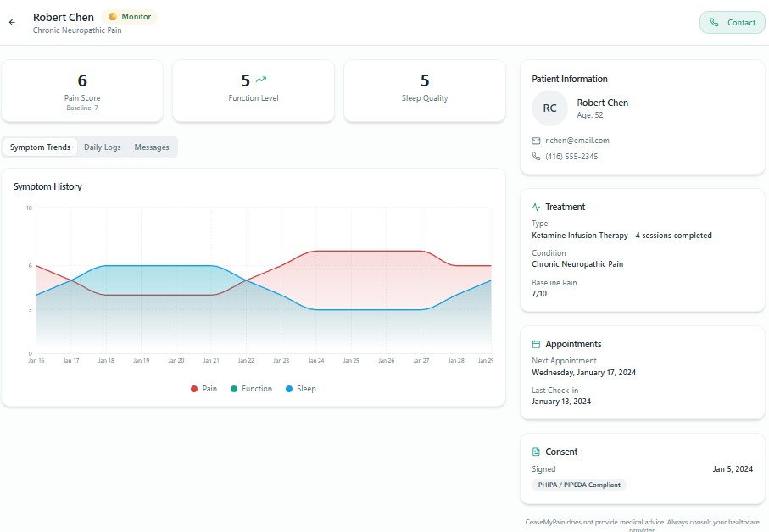769x532 pixels.
Task: Toggle the Function series in chart legend
Action: (x=251, y=389)
